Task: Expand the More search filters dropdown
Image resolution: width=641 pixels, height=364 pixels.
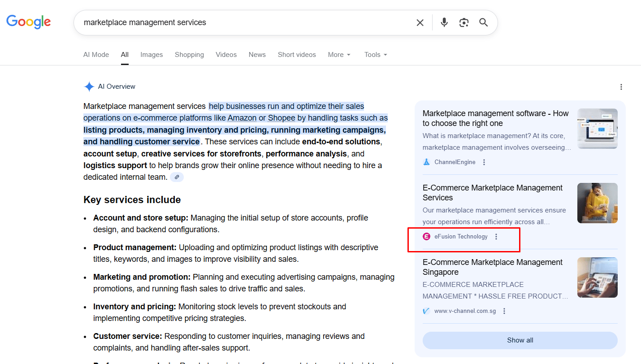Action: tap(339, 55)
